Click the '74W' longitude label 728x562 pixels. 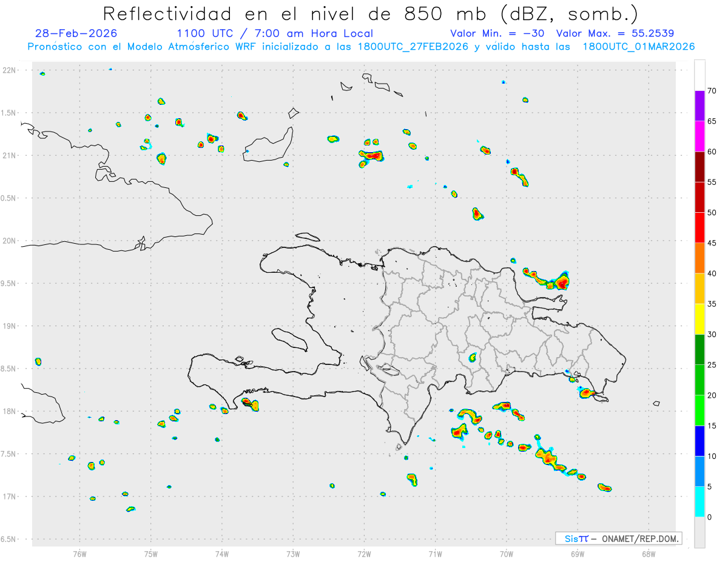coord(222,554)
